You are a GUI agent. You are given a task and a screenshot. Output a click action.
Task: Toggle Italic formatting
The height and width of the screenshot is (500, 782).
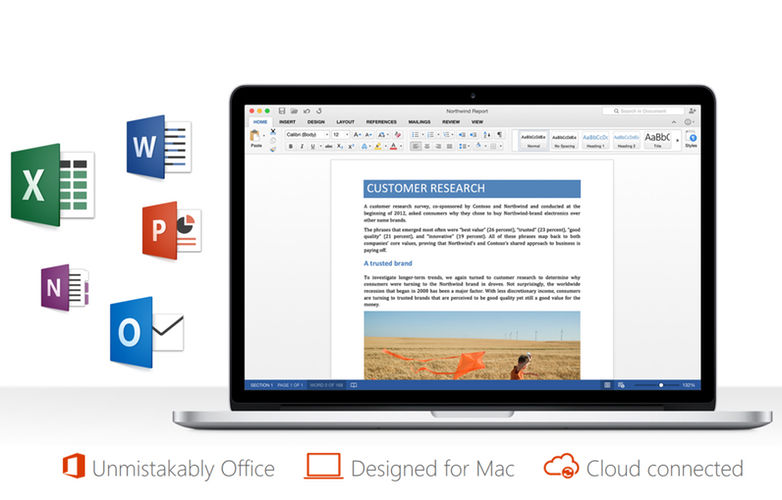point(302,146)
